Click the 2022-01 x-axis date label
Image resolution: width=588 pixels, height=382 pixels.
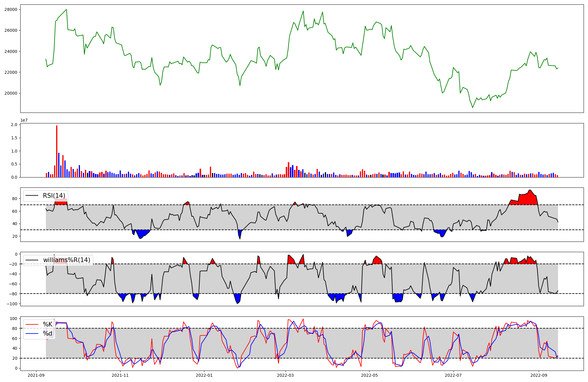[204, 375]
